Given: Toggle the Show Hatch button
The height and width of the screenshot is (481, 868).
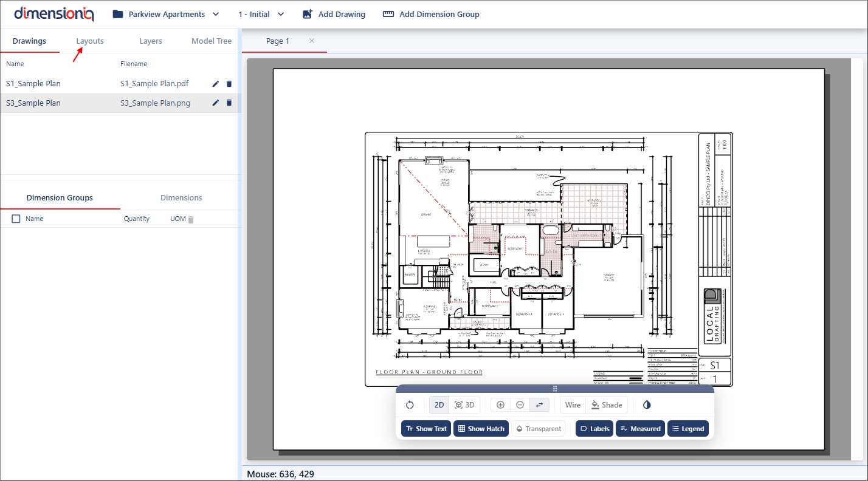Looking at the screenshot, I should pyautogui.click(x=481, y=429).
